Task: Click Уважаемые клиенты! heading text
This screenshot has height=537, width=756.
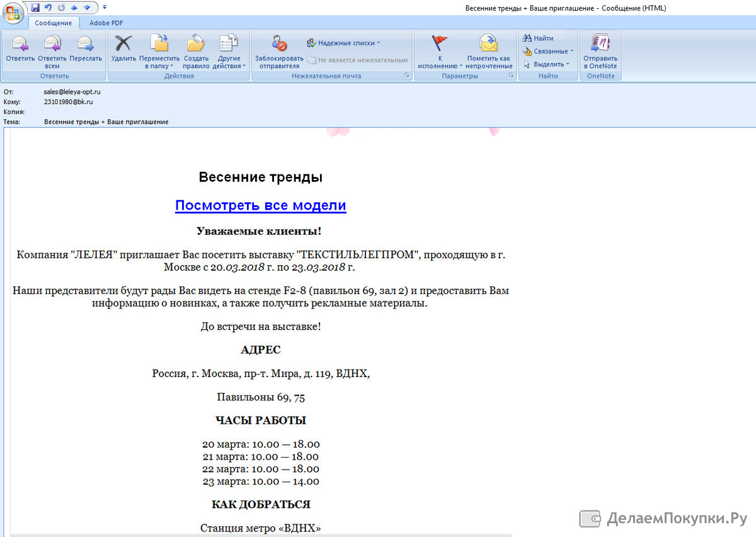Action: [259, 231]
